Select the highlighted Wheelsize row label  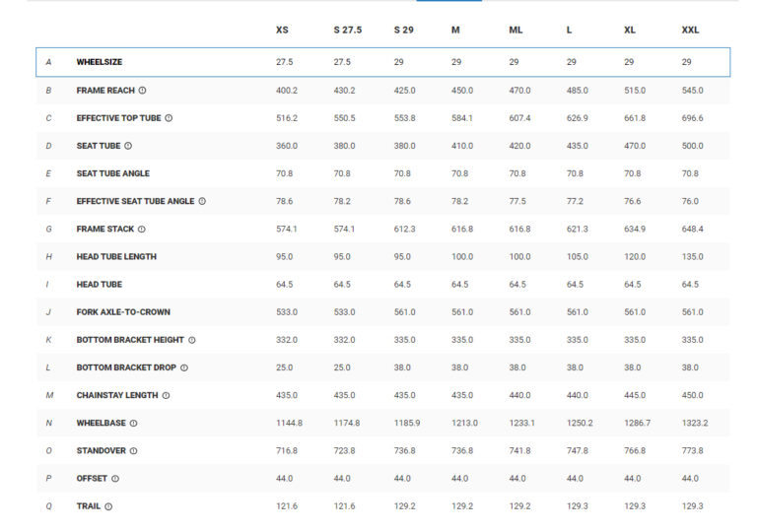coord(100,62)
